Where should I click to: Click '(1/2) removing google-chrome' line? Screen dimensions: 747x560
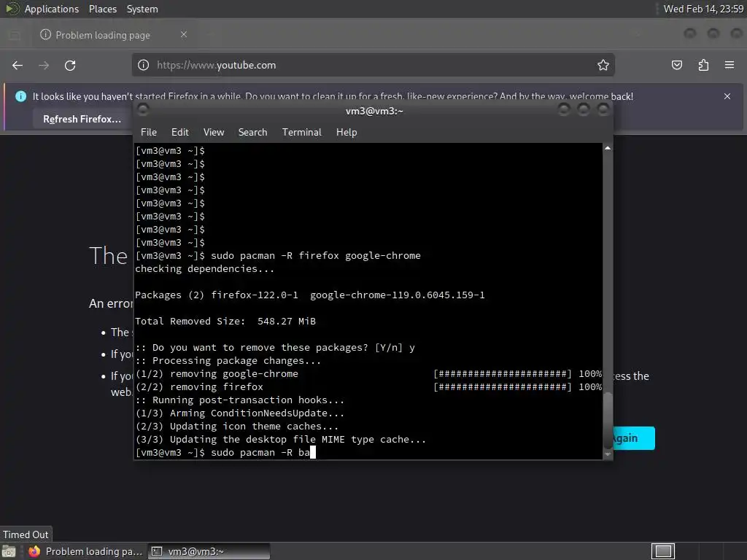point(217,374)
